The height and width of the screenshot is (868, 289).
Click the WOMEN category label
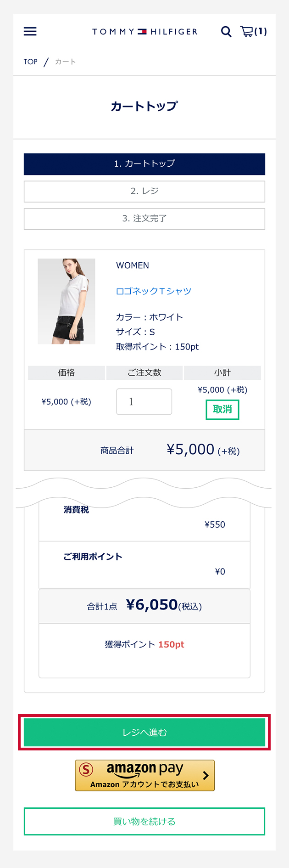click(x=133, y=265)
